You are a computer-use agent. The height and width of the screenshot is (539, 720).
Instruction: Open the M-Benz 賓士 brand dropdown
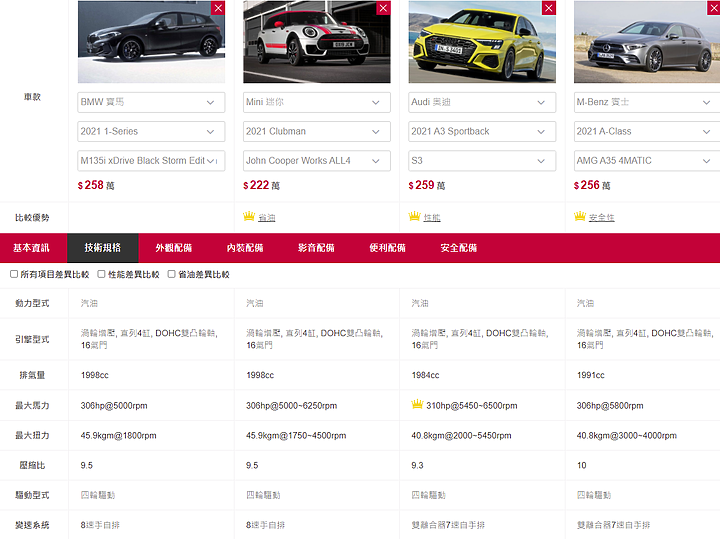click(647, 102)
